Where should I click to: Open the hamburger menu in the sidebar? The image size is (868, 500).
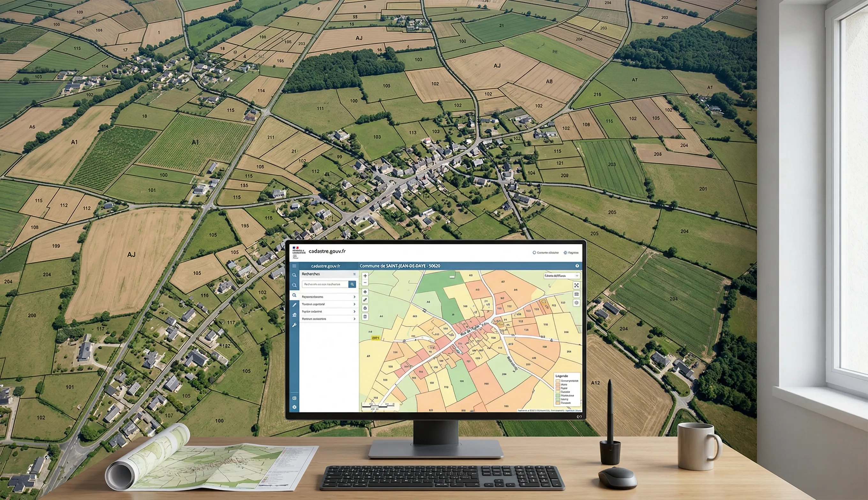tap(294, 266)
